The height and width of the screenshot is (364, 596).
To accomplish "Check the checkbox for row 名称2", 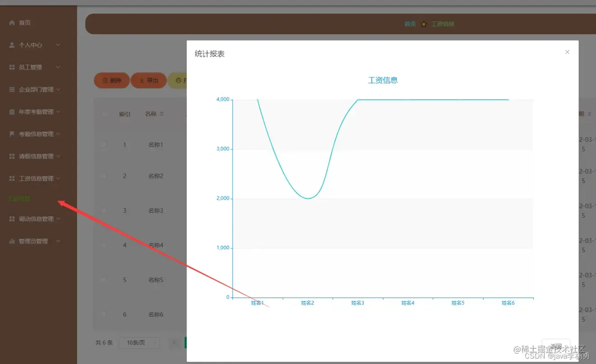I will 103,176.
